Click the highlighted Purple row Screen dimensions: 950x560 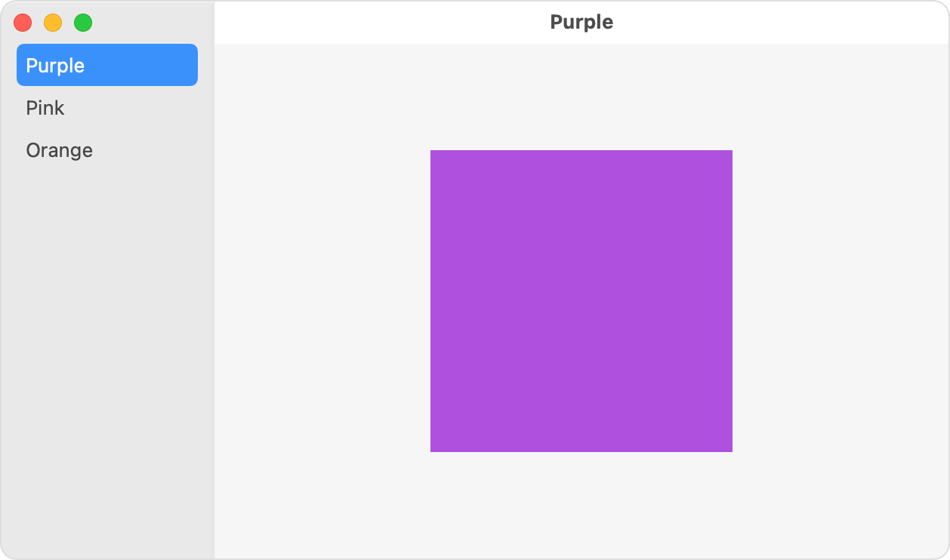click(x=106, y=65)
